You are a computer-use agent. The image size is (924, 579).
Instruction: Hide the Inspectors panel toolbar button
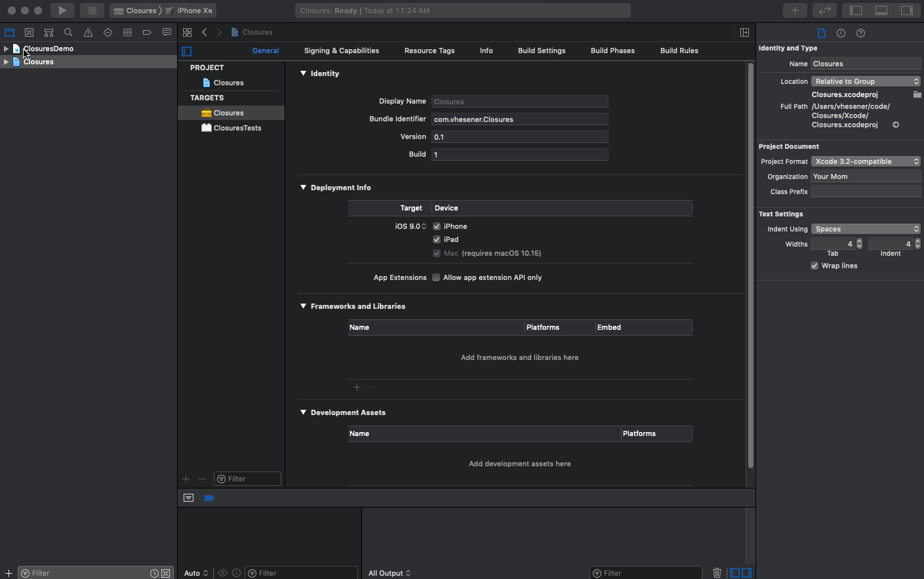point(907,10)
